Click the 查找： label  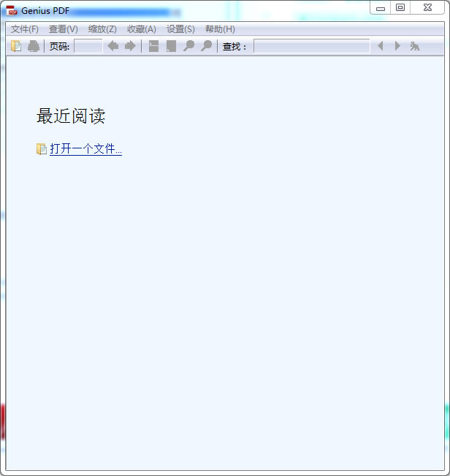click(x=234, y=47)
